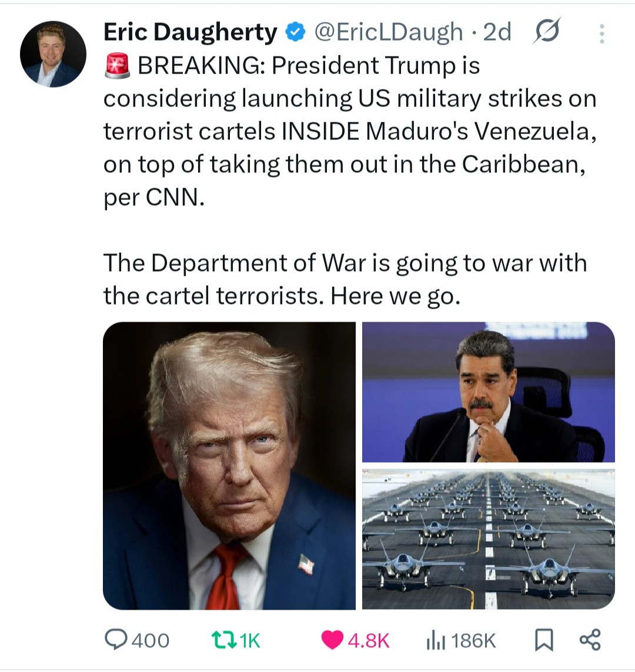635x672 pixels.
Task: Open the three-dot more options menu
Action: click(x=602, y=34)
